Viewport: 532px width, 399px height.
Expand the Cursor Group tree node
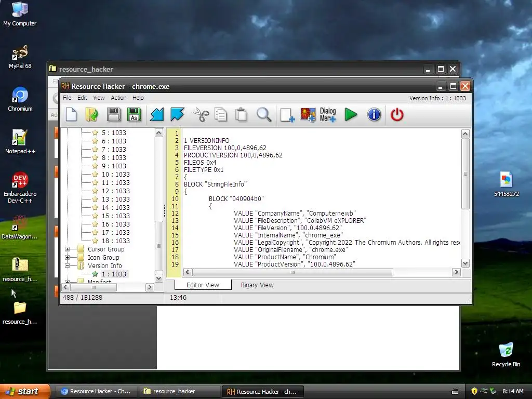[67, 249]
